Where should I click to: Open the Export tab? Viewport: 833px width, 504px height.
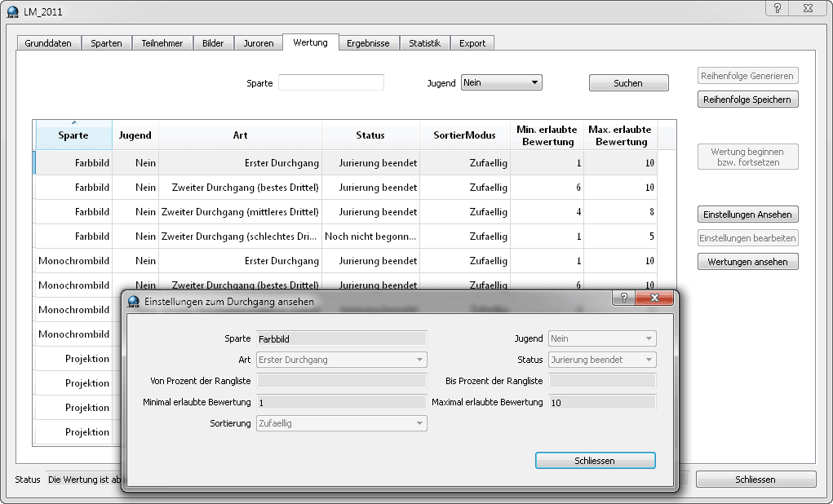tap(472, 43)
